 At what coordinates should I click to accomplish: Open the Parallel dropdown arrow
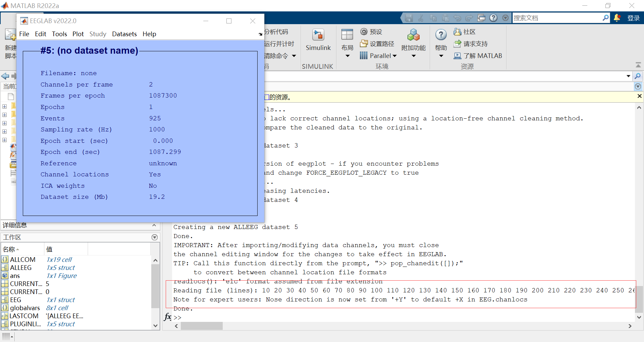pyautogui.click(x=394, y=56)
